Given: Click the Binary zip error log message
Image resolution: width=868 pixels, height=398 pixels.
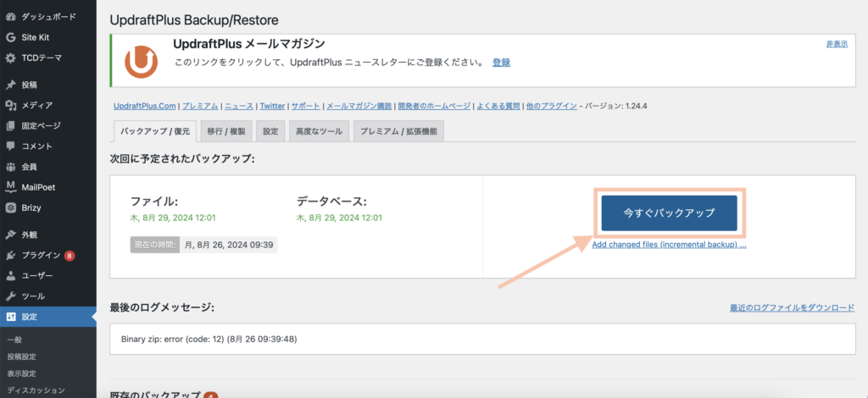Looking at the screenshot, I should (x=209, y=339).
